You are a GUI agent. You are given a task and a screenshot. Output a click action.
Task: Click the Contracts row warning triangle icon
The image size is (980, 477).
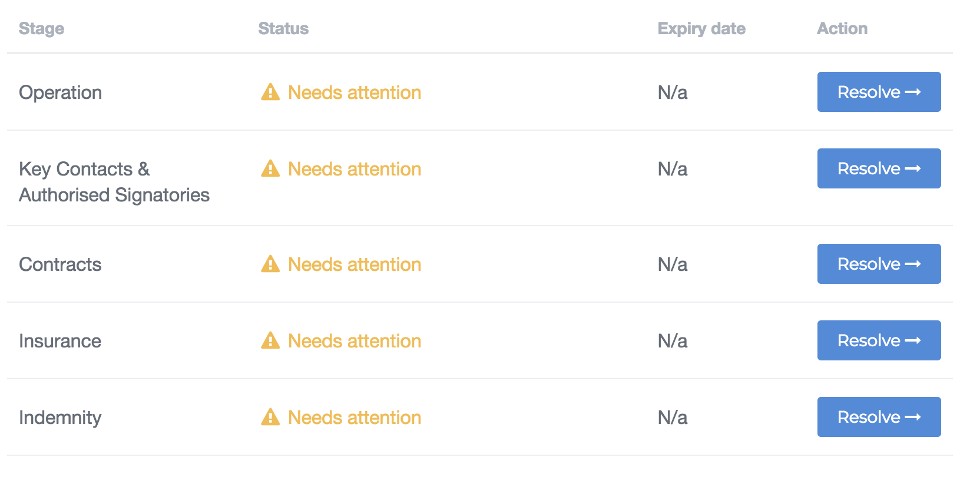[x=270, y=264]
